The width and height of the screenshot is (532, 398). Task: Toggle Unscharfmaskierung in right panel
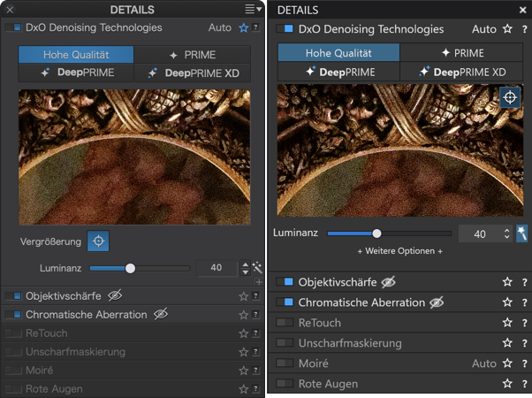[x=285, y=342]
